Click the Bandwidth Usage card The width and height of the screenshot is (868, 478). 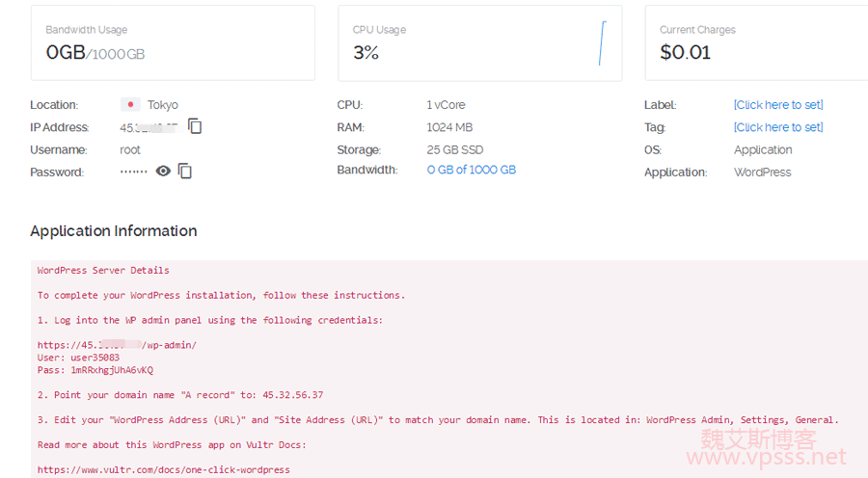172,43
